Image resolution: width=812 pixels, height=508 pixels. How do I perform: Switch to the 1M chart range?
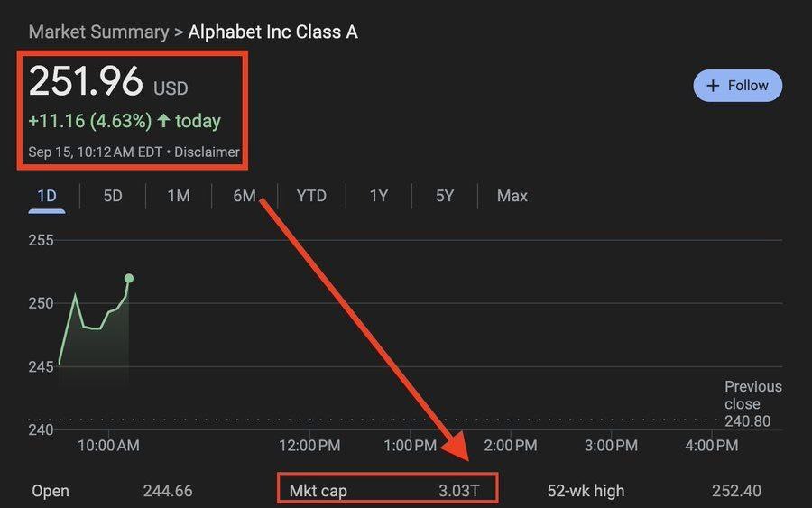(x=179, y=196)
